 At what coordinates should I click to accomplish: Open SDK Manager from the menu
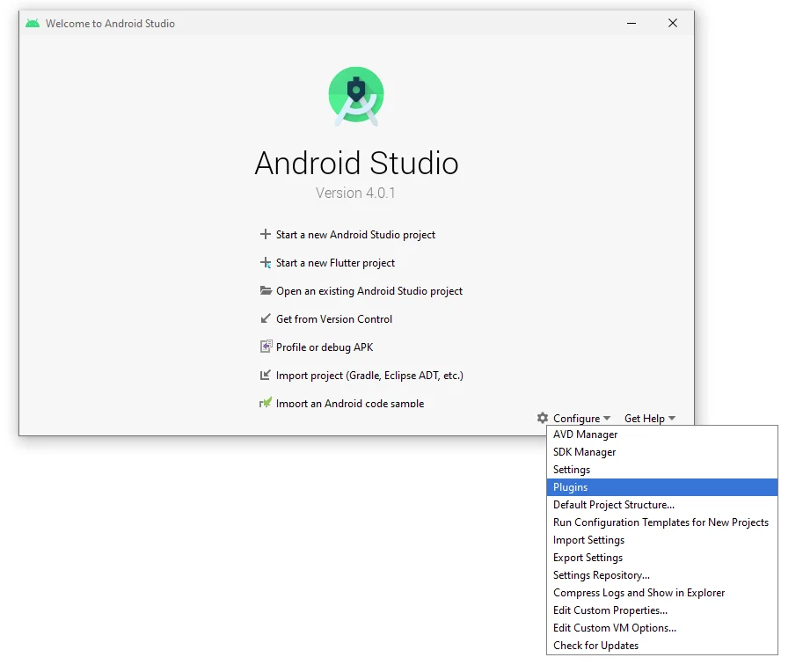click(662, 452)
